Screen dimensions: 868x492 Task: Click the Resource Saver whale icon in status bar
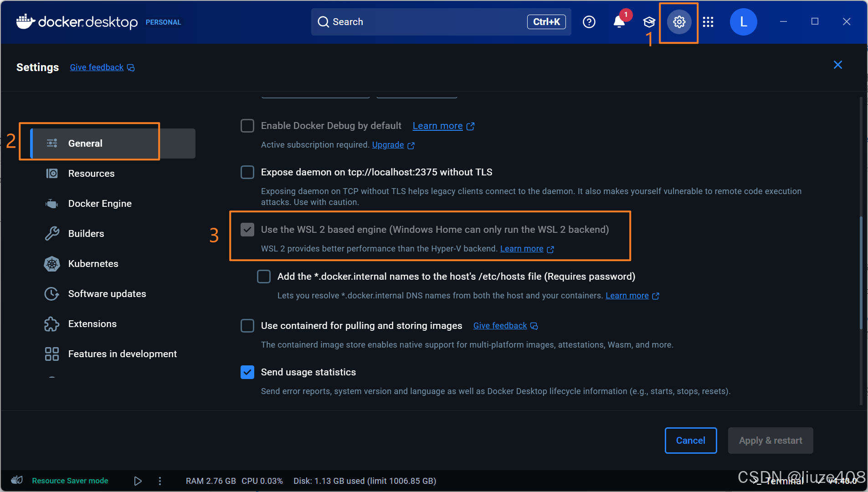coord(17,480)
